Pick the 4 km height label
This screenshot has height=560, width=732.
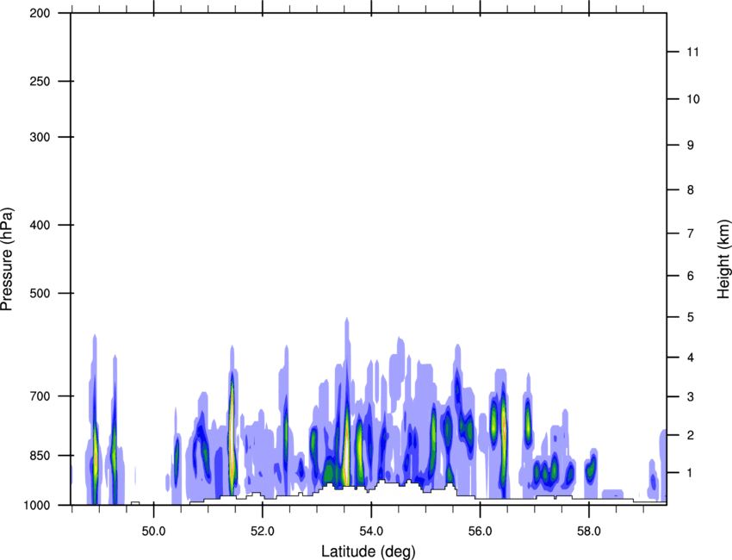coord(691,358)
